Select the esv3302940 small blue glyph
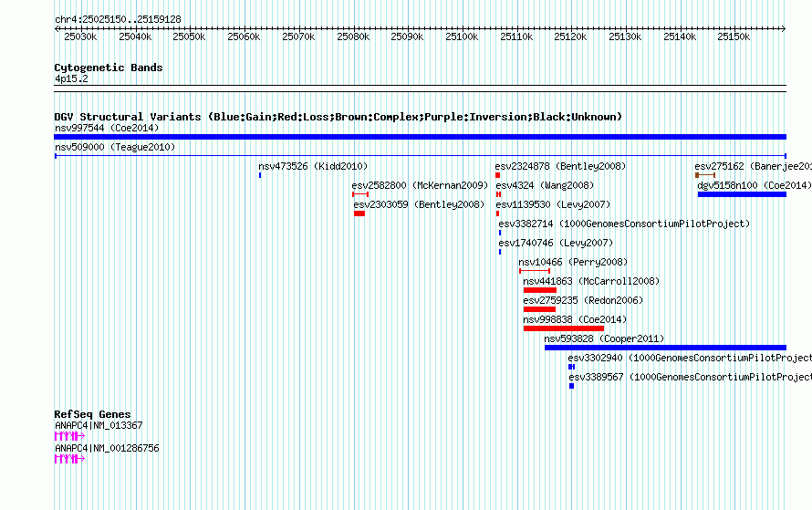 [x=572, y=367]
